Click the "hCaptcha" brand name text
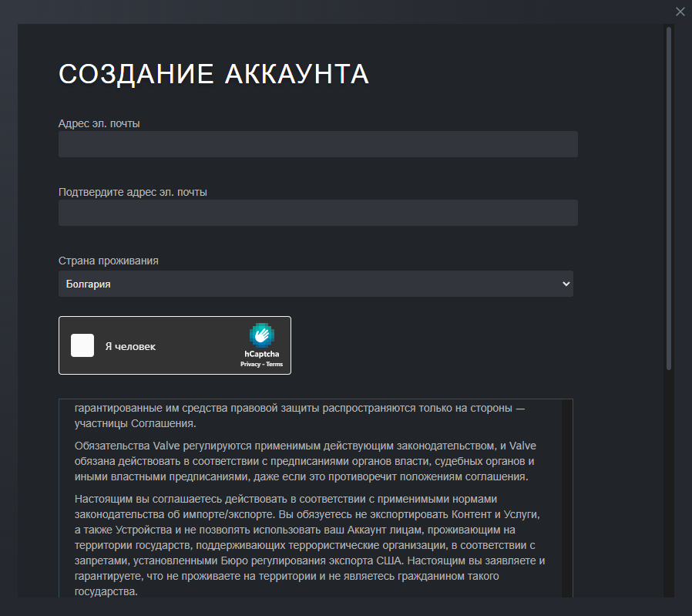This screenshot has width=692, height=616. click(x=261, y=354)
